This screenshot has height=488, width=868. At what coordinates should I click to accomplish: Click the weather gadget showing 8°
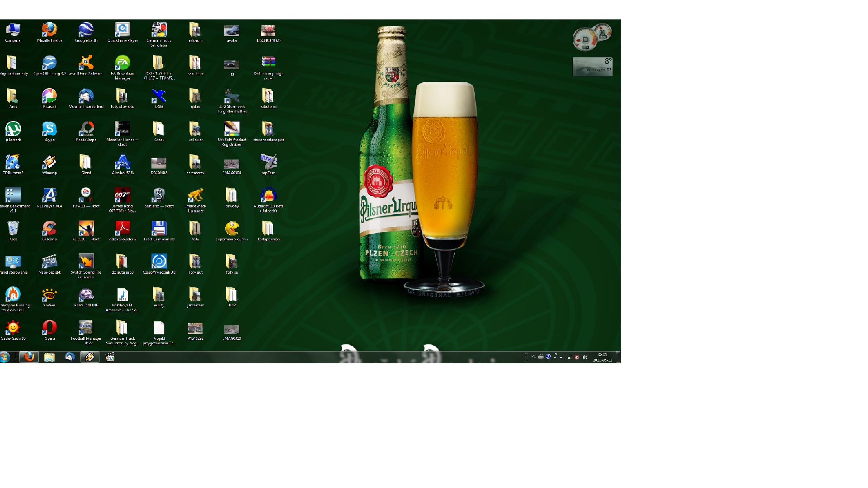(x=593, y=67)
